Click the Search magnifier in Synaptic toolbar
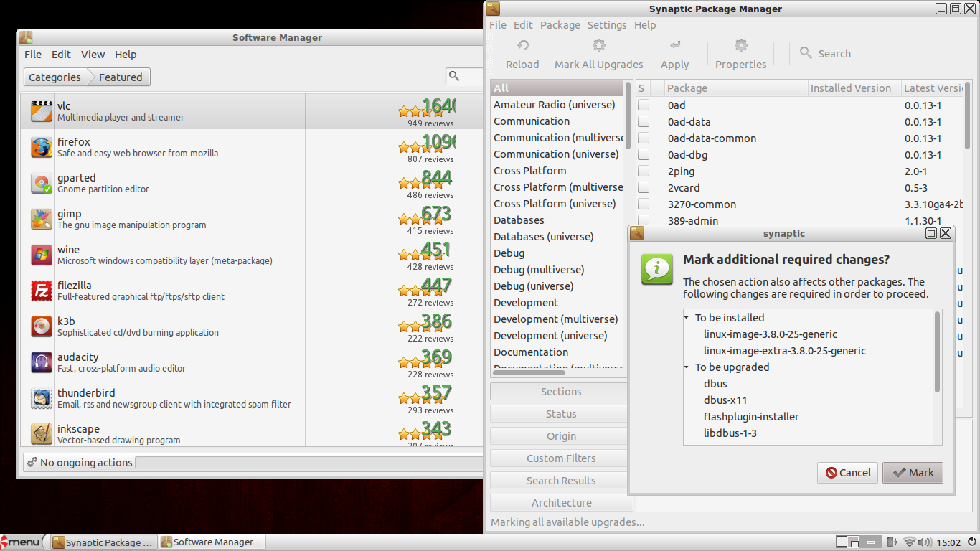The image size is (980, 551). click(806, 53)
